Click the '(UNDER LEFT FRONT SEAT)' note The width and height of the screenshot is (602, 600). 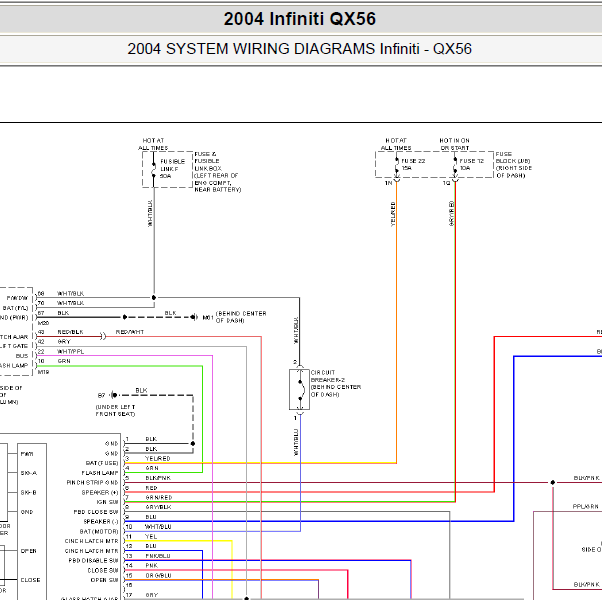pyautogui.click(x=115, y=410)
